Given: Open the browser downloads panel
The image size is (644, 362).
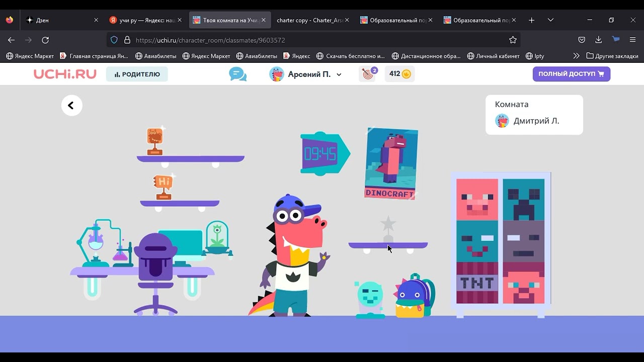Looking at the screenshot, I should [x=598, y=40].
